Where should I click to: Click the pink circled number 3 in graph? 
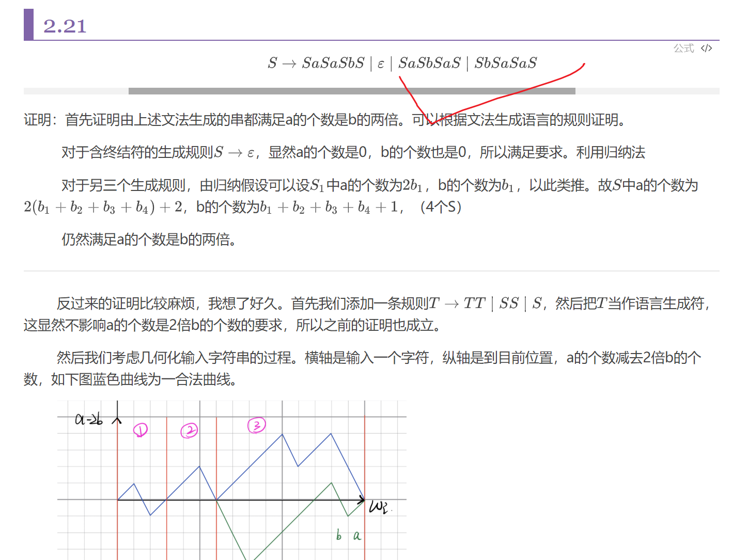[256, 425]
